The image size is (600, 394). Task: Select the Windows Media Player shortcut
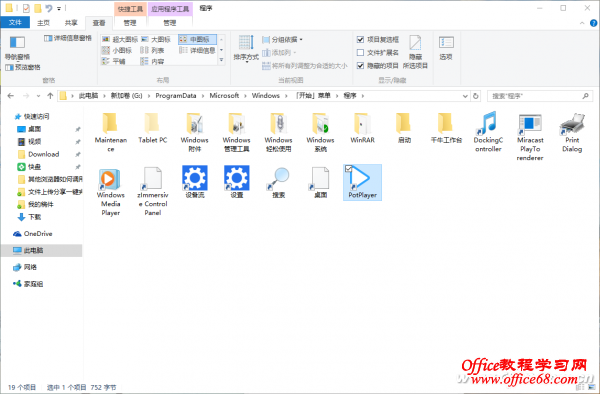[110, 191]
